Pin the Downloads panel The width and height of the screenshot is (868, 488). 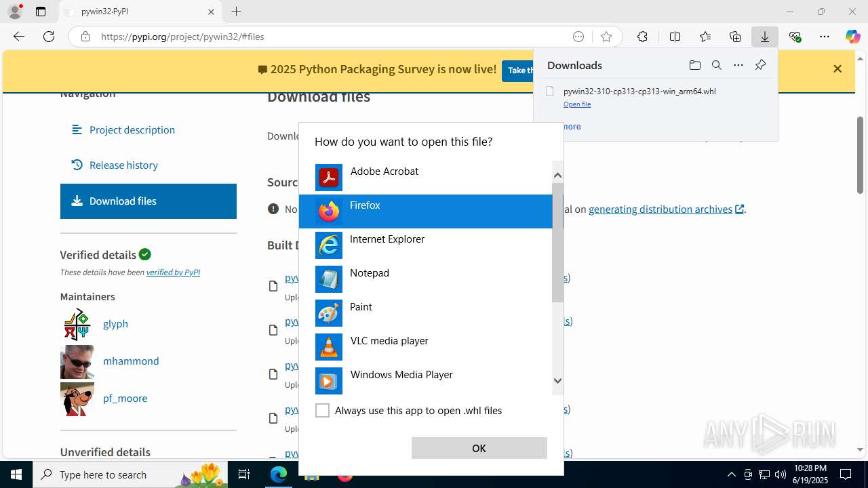click(x=760, y=65)
